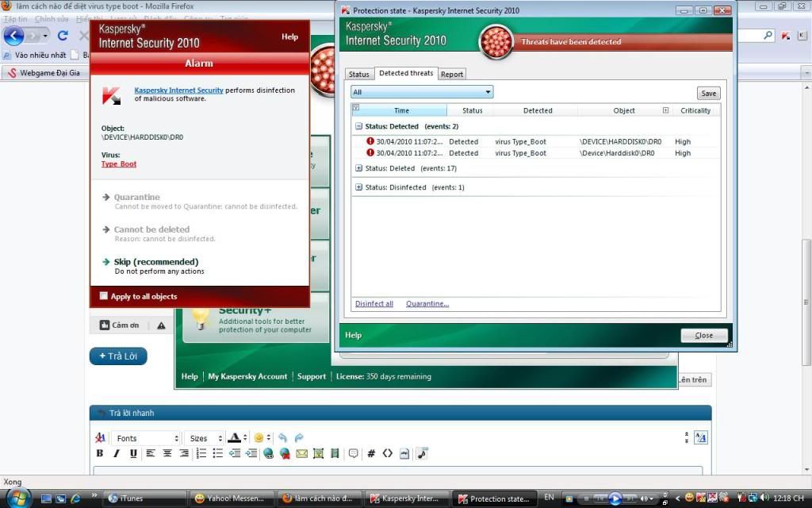Switch to the Status tab
The width and height of the screenshot is (812, 508).
click(359, 74)
